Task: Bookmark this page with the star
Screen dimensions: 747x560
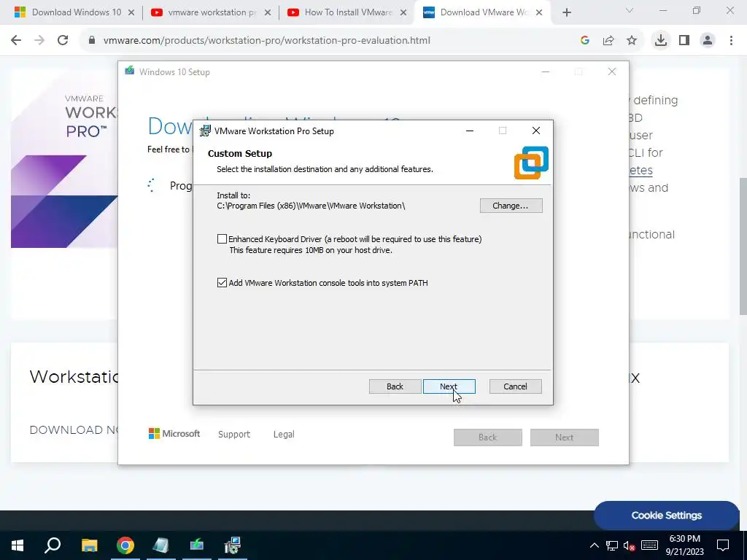Action: [632, 41]
